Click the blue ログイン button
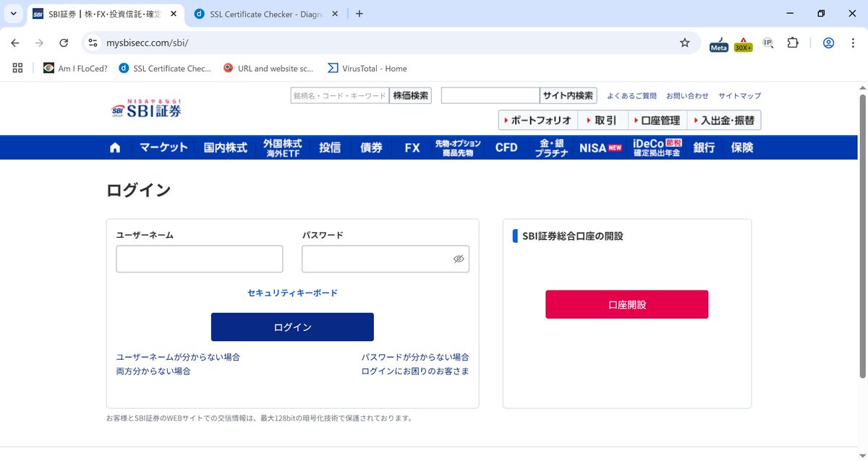868x461 pixels. click(292, 327)
